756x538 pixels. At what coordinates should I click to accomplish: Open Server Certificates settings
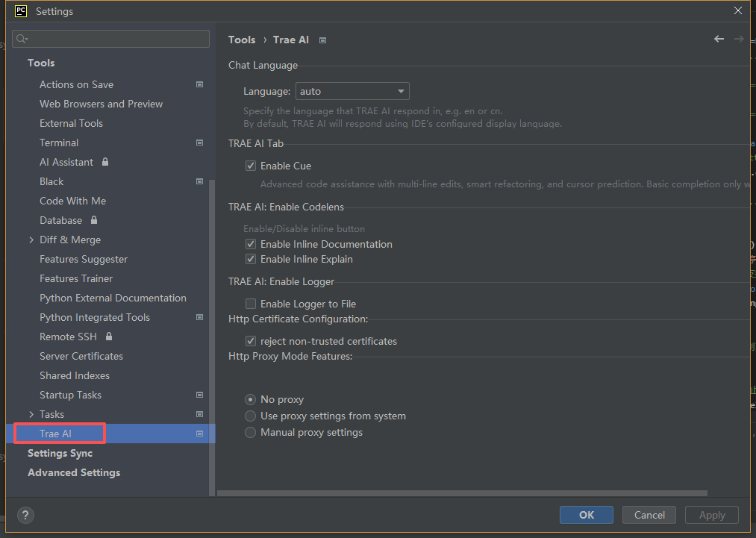pos(81,356)
